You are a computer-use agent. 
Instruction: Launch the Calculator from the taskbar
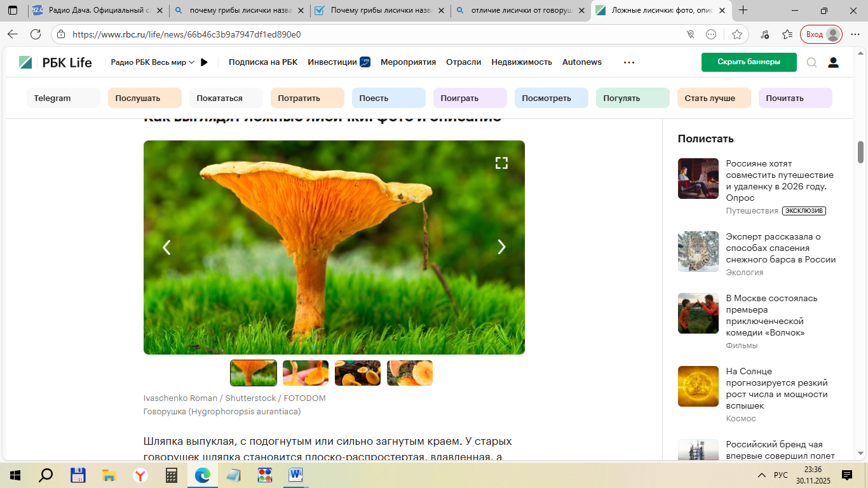[x=171, y=475]
